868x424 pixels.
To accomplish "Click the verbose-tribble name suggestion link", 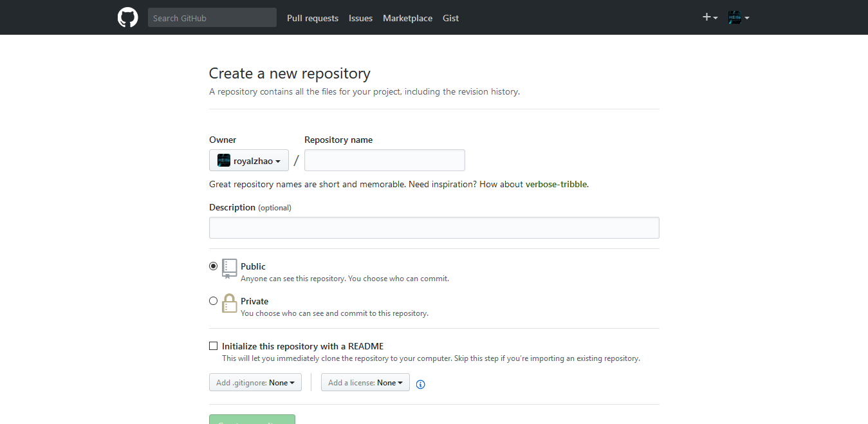I will point(556,184).
